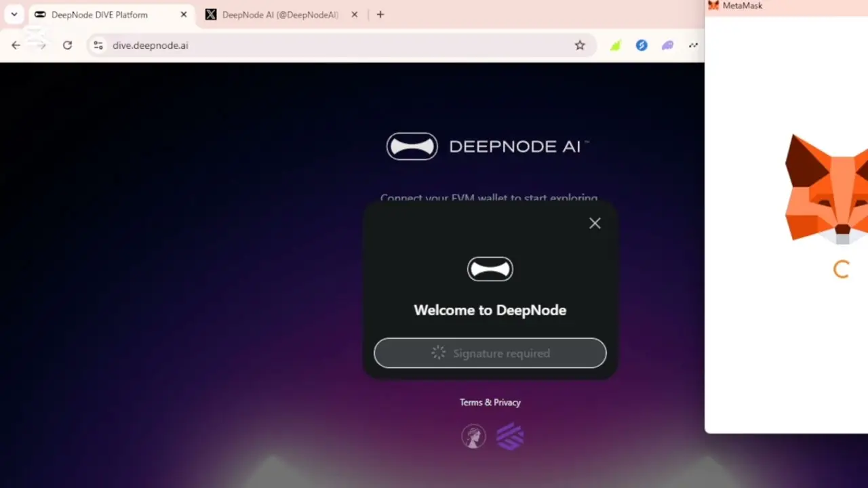Screen dimensions: 868x488
Task: Reload the DeepNode page
Action: pos(67,45)
